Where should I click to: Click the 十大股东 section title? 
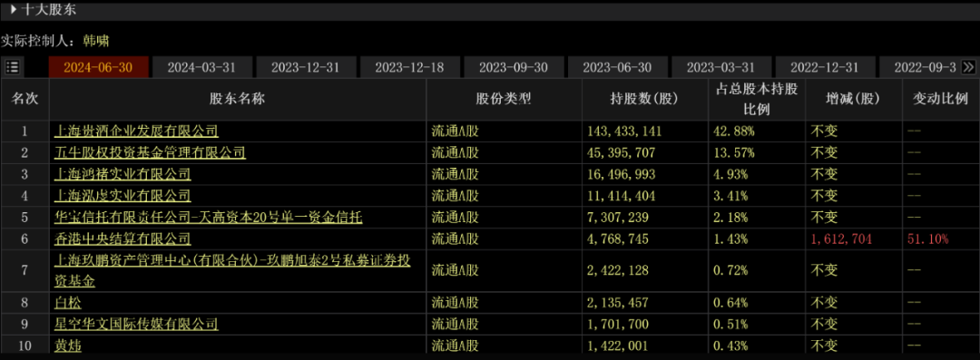pyautogui.click(x=49, y=9)
